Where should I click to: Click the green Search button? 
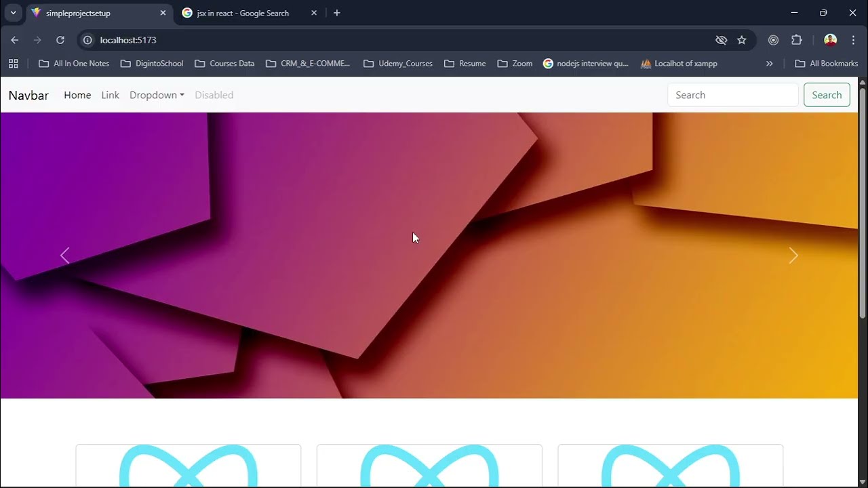[827, 95]
